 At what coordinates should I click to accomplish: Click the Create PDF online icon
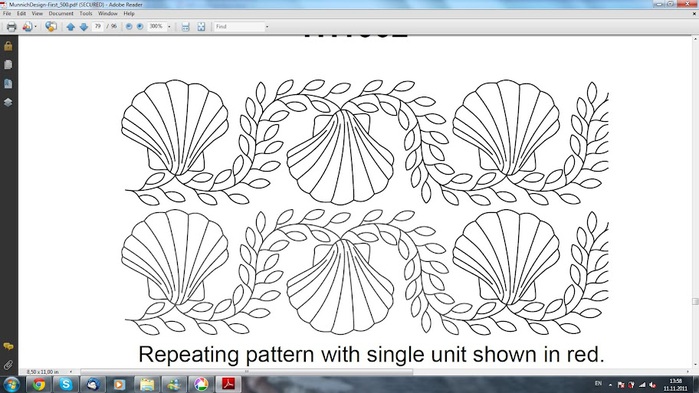coord(27,27)
